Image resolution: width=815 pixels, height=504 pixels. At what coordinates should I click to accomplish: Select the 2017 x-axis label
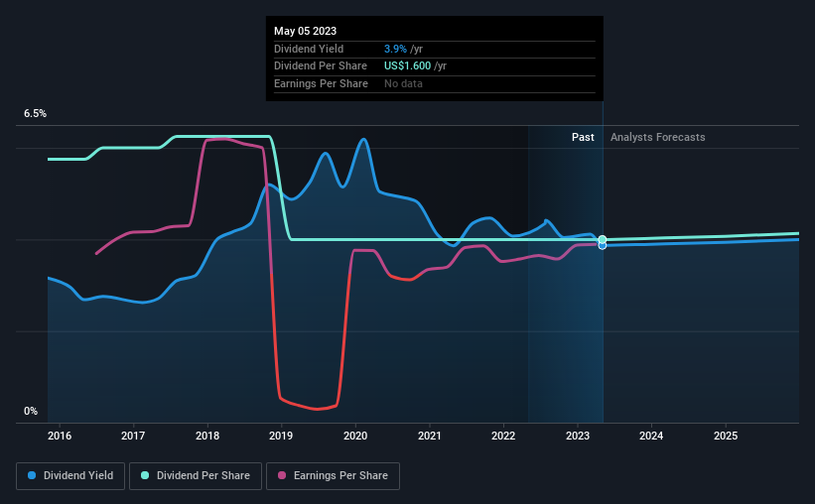pyautogui.click(x=133, y=436)
